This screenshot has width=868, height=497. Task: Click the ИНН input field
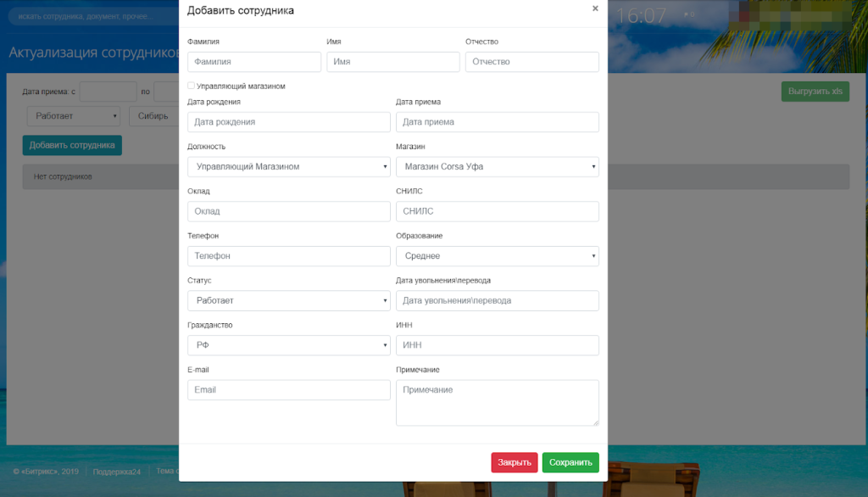coord(497,345)
